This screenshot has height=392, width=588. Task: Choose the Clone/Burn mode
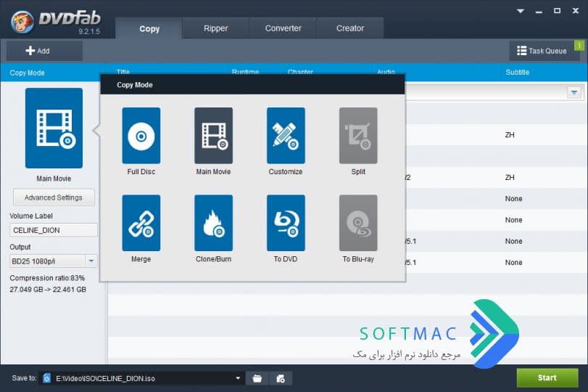click(x=213, y=223)
